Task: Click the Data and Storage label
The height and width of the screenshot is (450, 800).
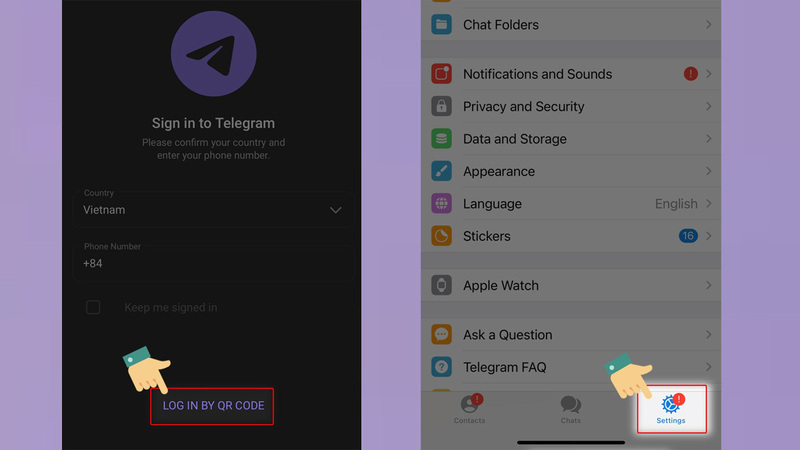Action: pyautogui.click(x=515, y=139)
